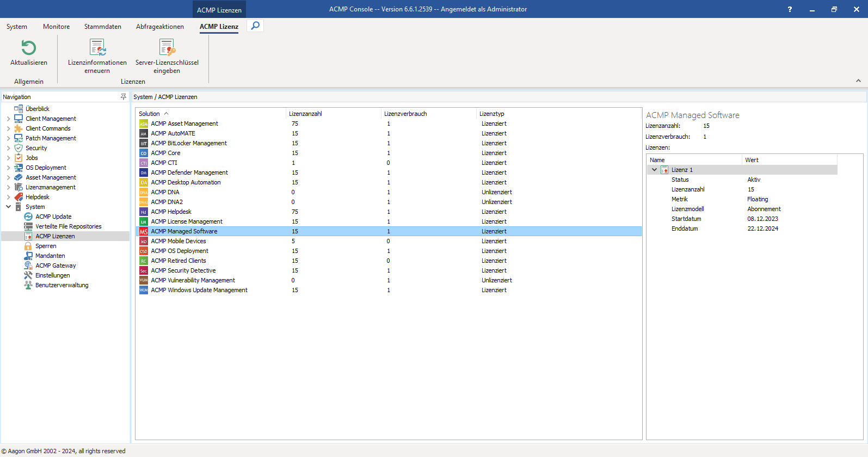Viewport: 868px width, 457px height.
Task: Expand the Client Management tree node
Action: [8, 119]
